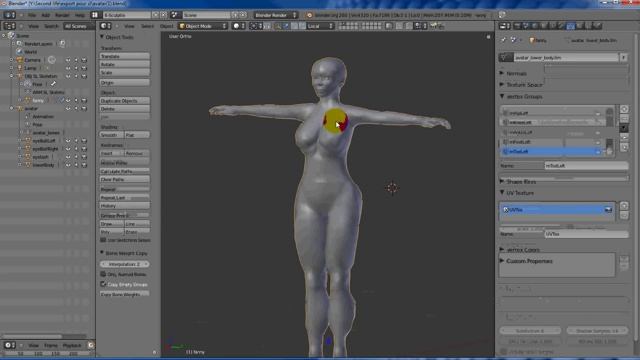640x360 pixels.
Task: Enable Use Sketching Session checkbox
Action: (103, 240)
